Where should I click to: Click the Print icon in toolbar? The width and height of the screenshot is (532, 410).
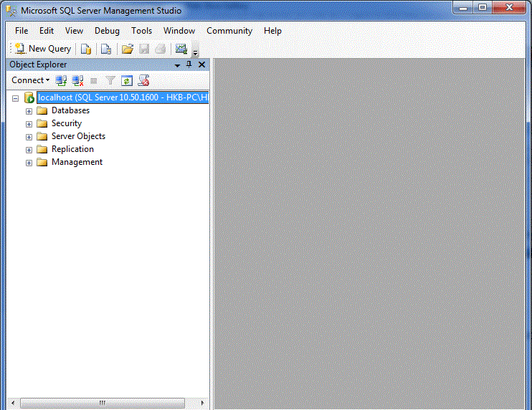pyautogui.click(x=161, y=49)
